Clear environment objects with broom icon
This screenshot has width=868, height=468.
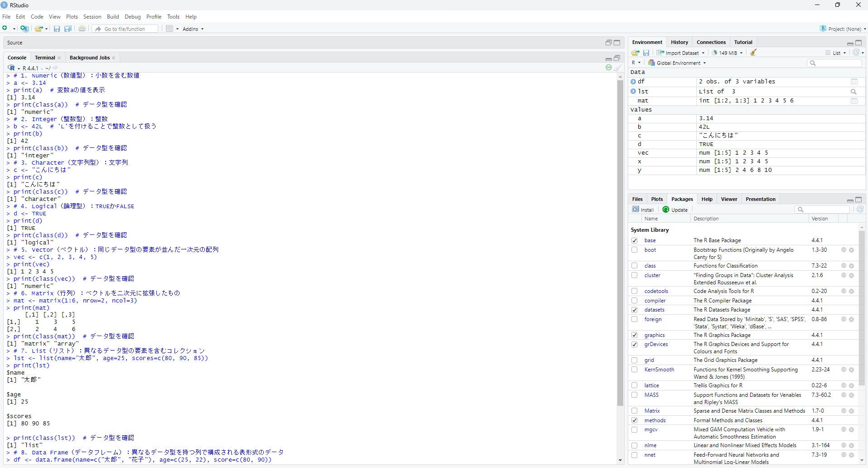pos(753,53)
